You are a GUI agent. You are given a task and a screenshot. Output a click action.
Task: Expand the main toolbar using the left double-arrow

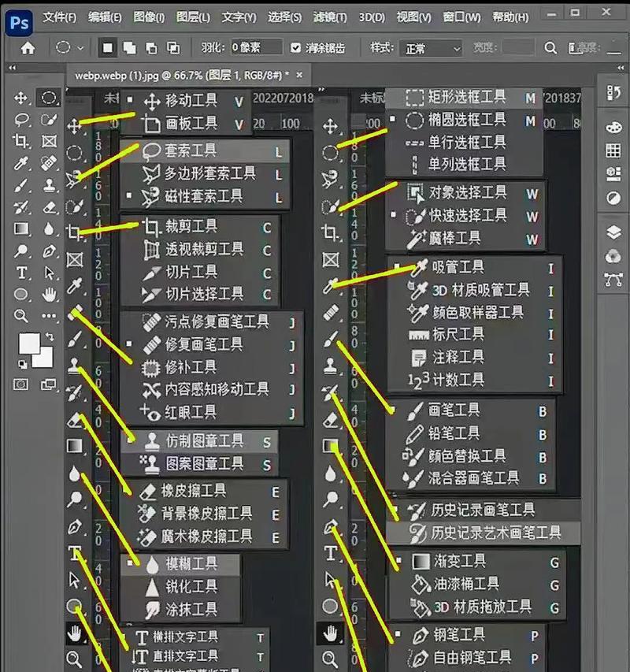click(12, 68)
